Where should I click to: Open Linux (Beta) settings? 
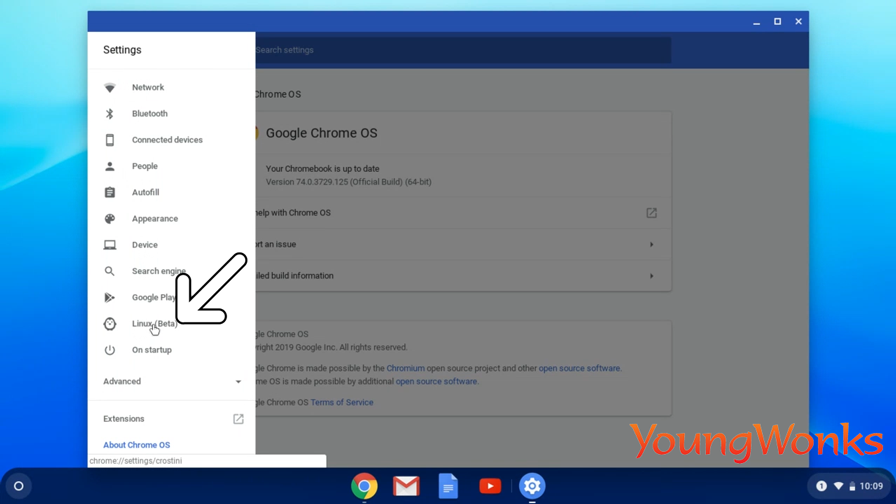154,323
